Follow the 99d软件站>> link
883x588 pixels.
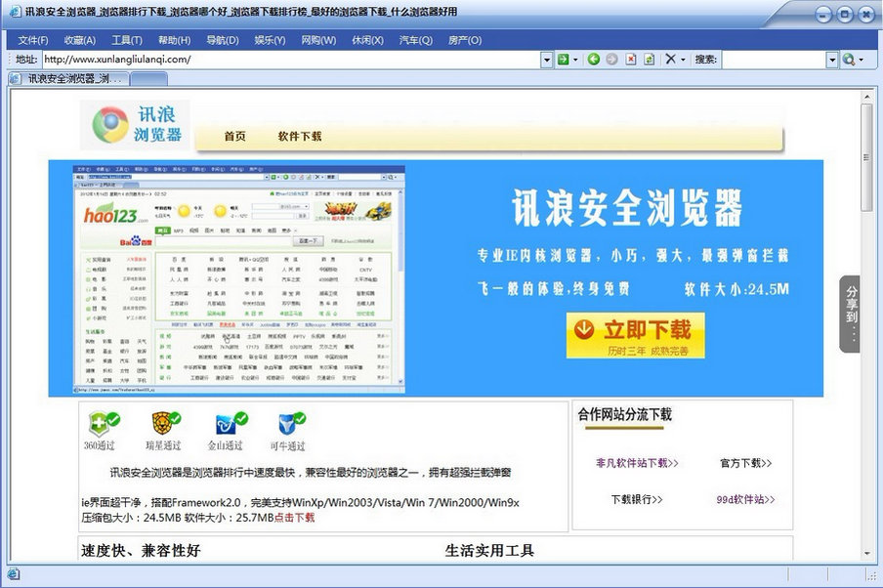[745, 499]
